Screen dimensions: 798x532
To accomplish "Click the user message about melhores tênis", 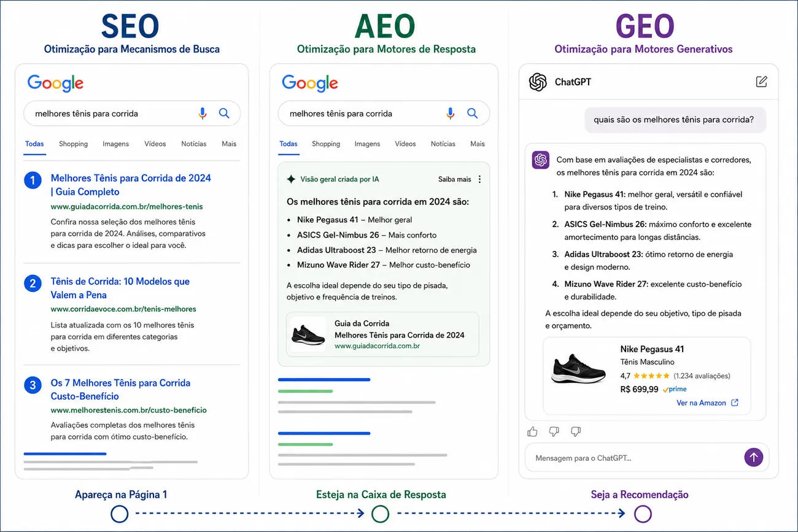I will tap(674, 120).
